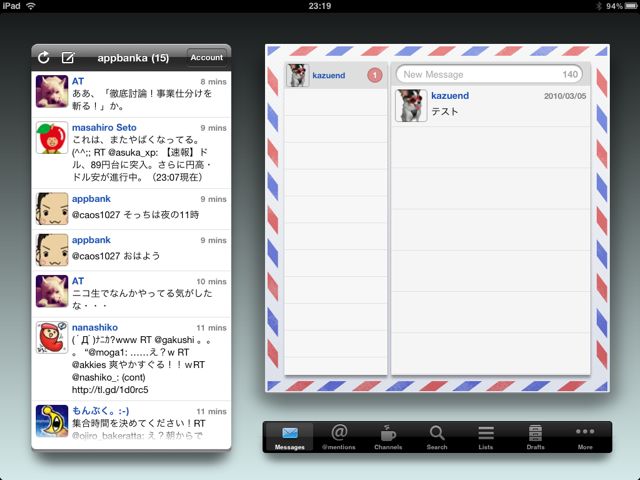The image size is (640, 480).
Task: Open AT username on 10 mins tweet
Action: [78, 281]
